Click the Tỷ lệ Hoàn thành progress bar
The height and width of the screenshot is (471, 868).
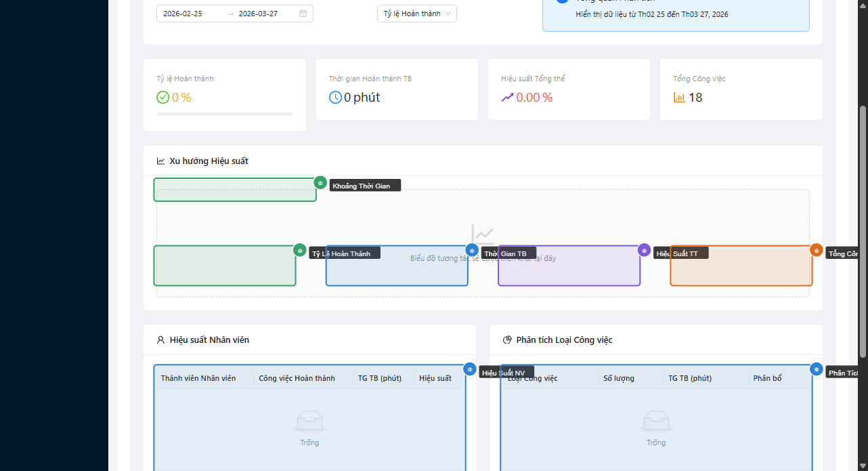click(225, 115)
